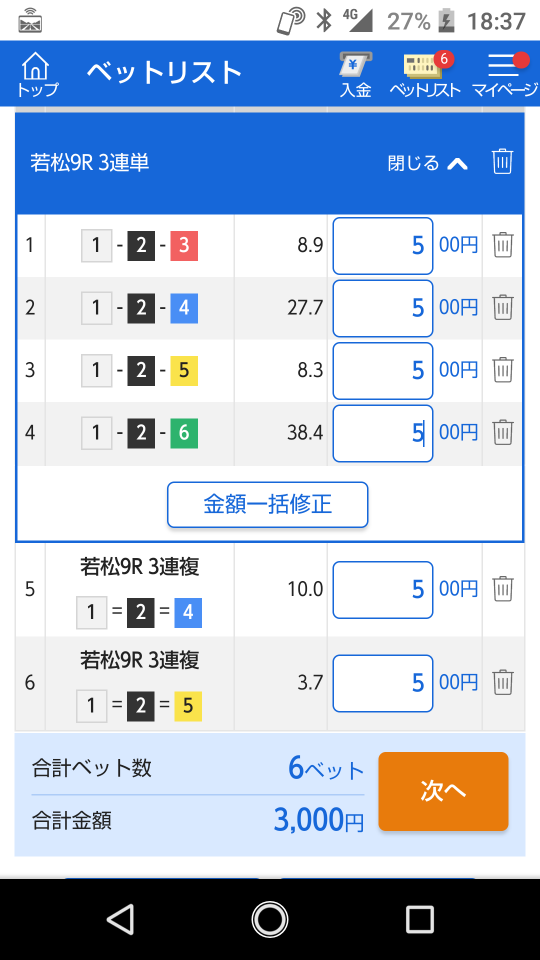Delete the 1-2-5 3連単 bet

pyautogui.click(x=503, y=370)
